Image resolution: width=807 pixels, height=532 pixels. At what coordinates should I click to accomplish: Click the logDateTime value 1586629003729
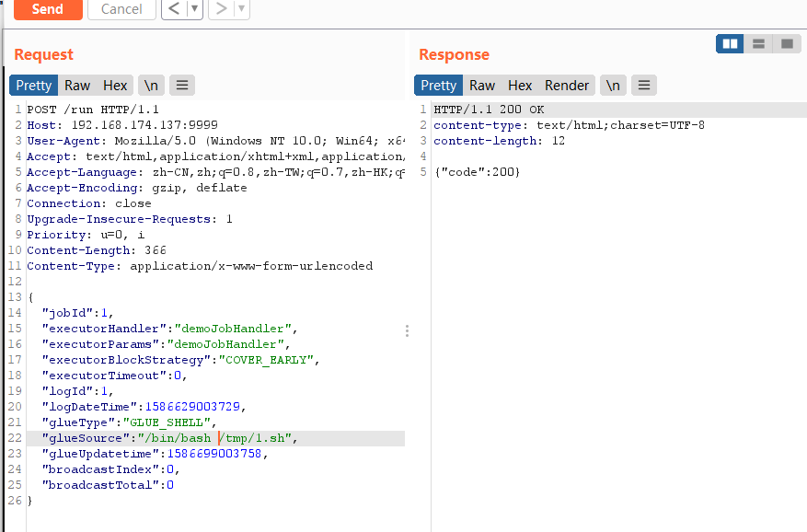click(192, 407)
